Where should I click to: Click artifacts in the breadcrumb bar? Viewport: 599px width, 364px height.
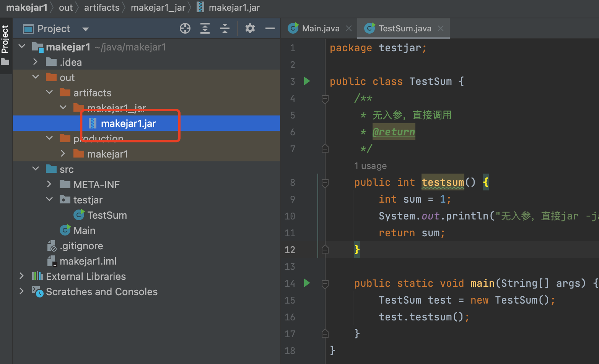(x=102, y=7)
